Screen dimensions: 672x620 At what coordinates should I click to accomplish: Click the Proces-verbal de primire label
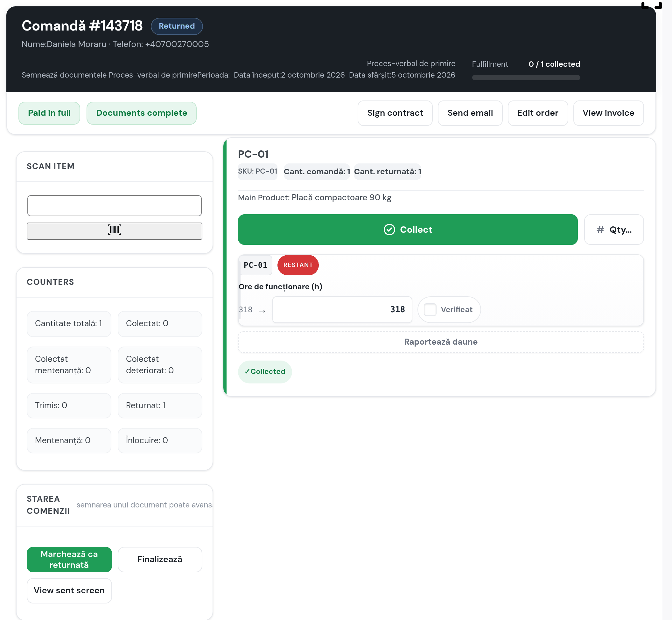tap(411, 63)
